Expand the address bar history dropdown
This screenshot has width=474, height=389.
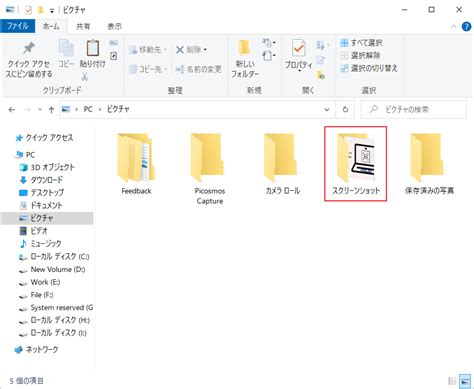pos(327,109)
